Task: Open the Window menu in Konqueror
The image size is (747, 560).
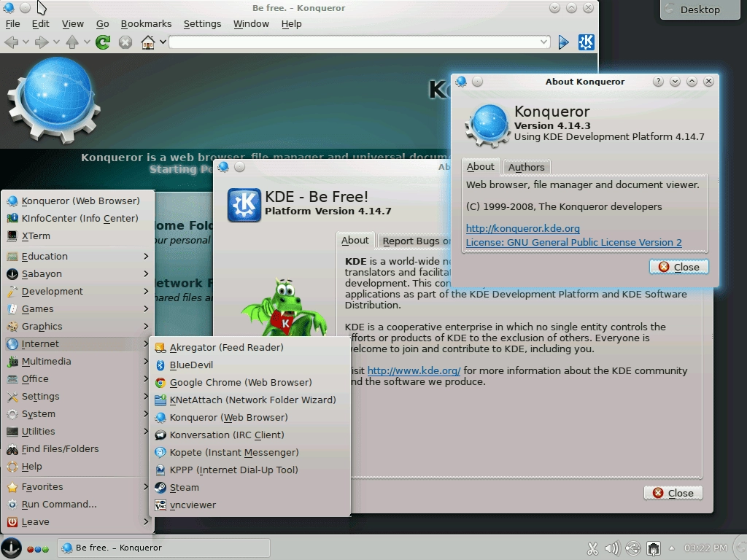Action: click(x=251, y=24)
